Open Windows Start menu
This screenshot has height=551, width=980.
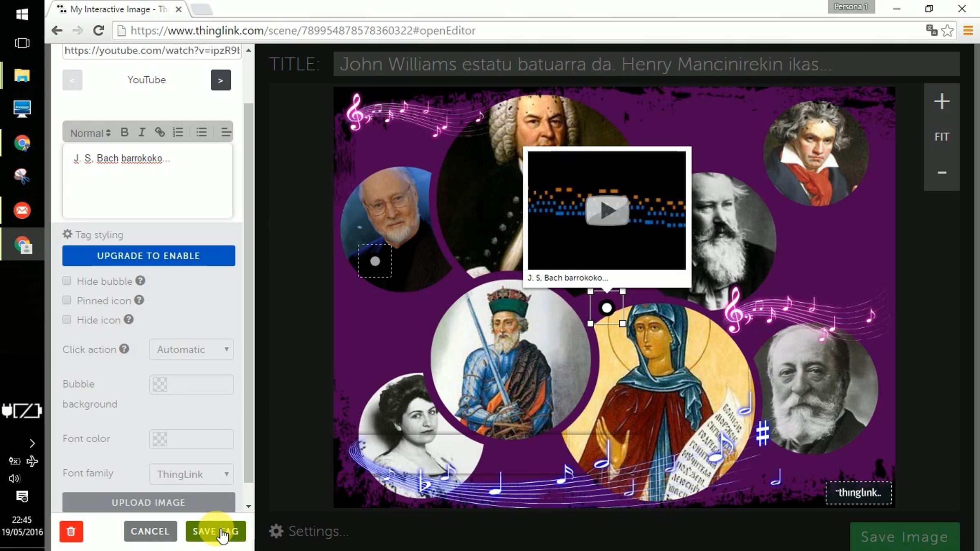click(x=22, y=15)
